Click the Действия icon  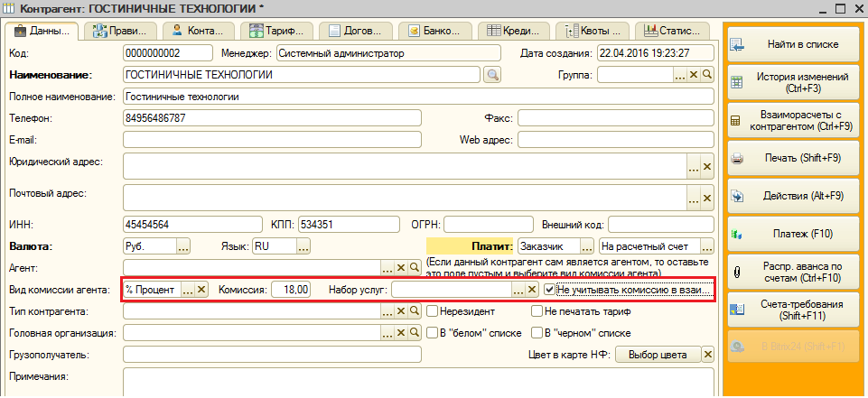[737, 196]
